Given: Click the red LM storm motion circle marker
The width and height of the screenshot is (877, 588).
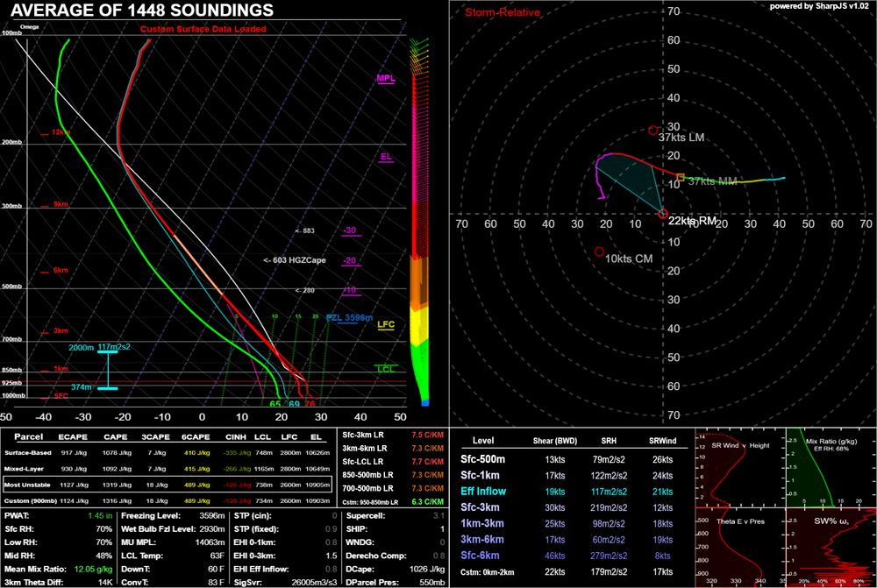Looking at the screenshot, I should 652,131.
